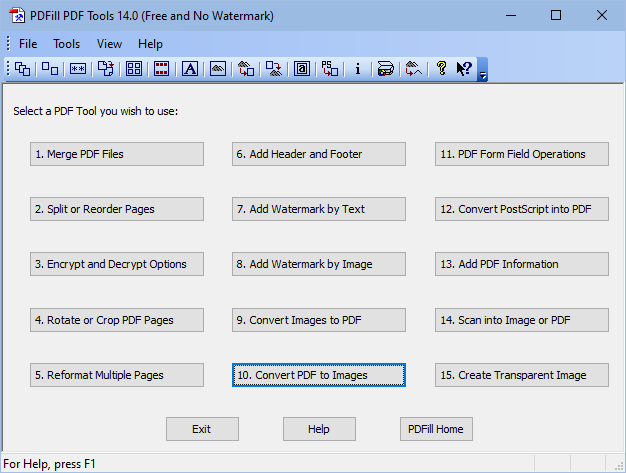Click 'Select a PDF Tool you wish to use:' text
Viewport: 626px width, 473px height.
[x=95, y=111]
